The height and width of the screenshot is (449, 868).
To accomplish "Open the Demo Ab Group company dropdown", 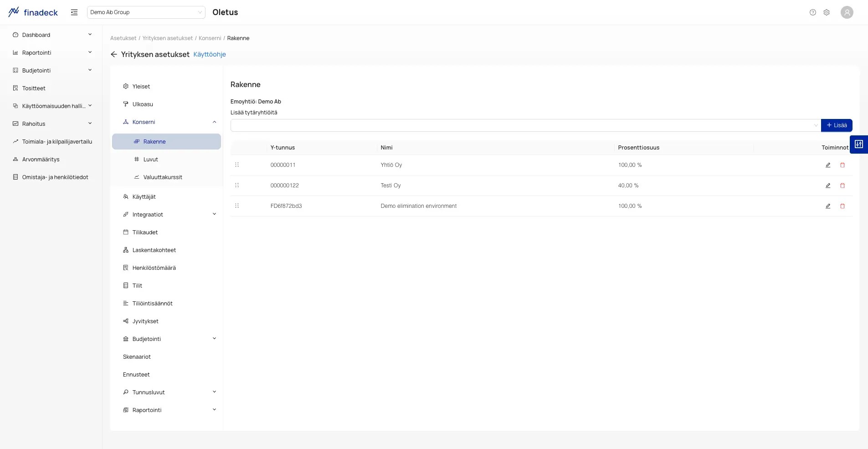I will tap(146, 12).
